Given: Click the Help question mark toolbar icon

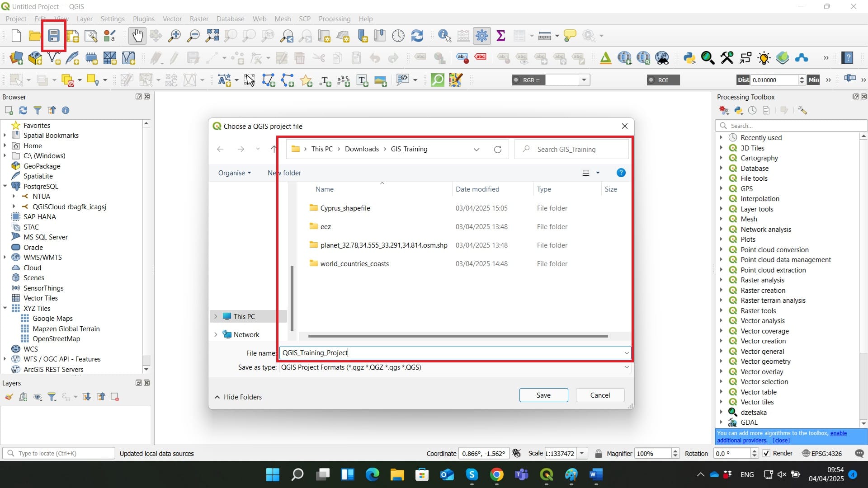Looking at the screenshot, I should 848,58.
